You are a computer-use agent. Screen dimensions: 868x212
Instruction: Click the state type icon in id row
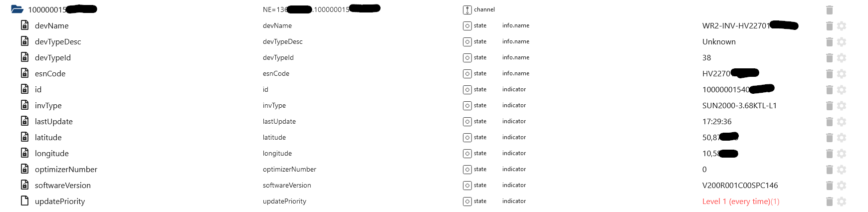[x=467, y=90]
